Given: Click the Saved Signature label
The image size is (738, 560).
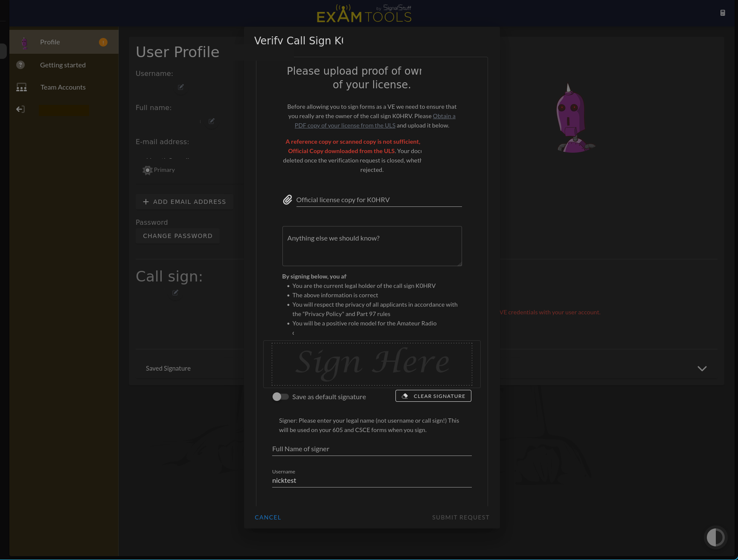Looking at the screenshot, I should 168,368.
